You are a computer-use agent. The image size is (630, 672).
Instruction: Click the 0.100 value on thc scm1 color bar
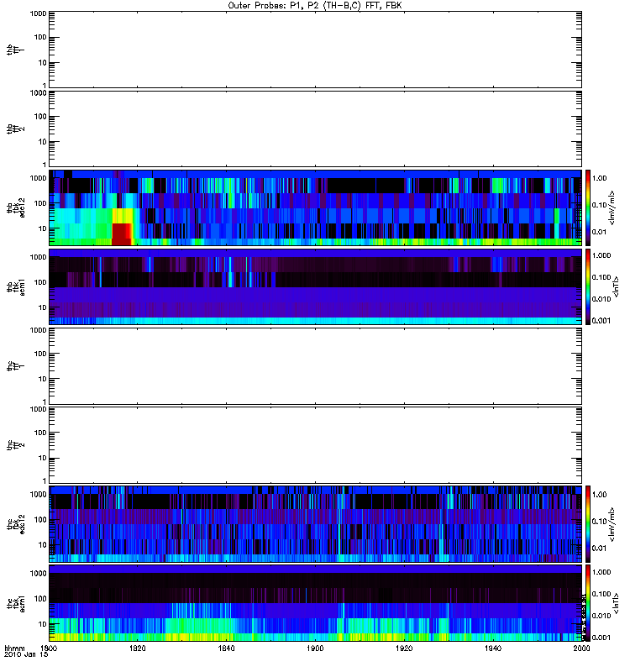click(601, 594)
